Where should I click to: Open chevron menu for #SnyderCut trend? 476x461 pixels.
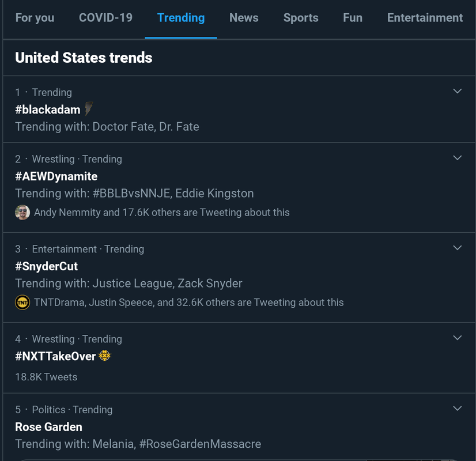tap(458, 248)
